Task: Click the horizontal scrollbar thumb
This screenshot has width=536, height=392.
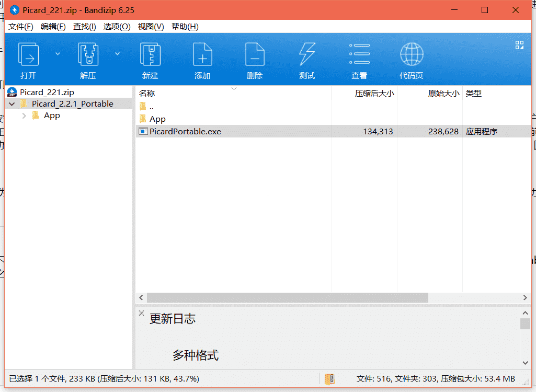Action: 288,298
